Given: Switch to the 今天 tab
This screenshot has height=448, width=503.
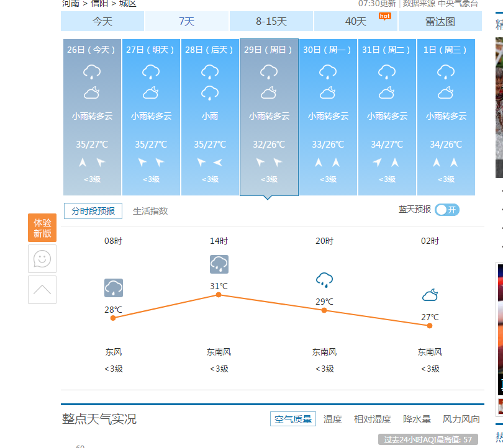Looking at the screenshot, I should (102, 22).
